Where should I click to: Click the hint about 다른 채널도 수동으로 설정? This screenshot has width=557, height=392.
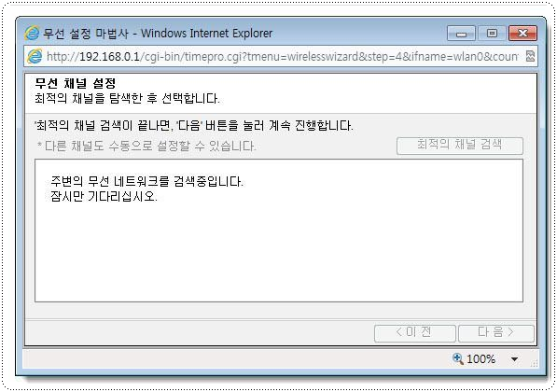[x=146, y=146]
